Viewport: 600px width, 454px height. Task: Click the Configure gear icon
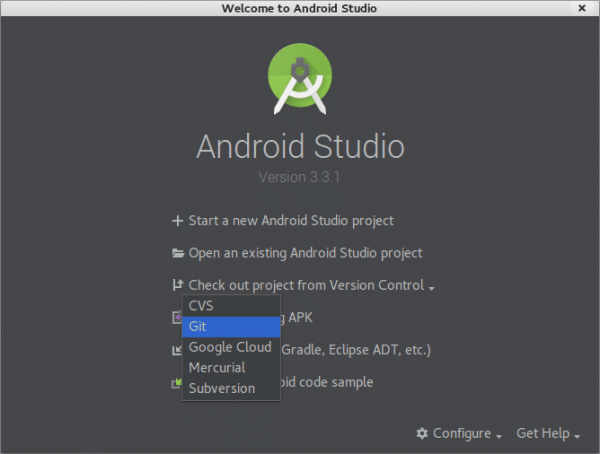pos(422,434)
